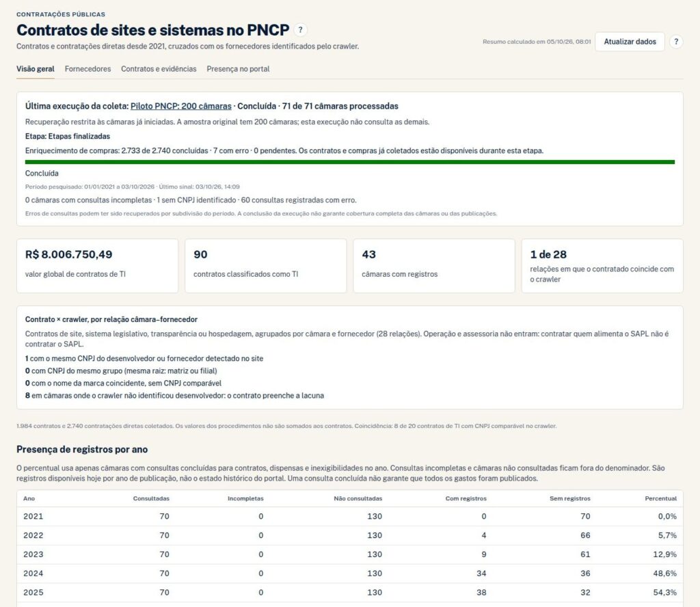Click the 38 Com registros value for 2025
The width and height of the screenshot is (700, 607).
click(x=481, y=593)
